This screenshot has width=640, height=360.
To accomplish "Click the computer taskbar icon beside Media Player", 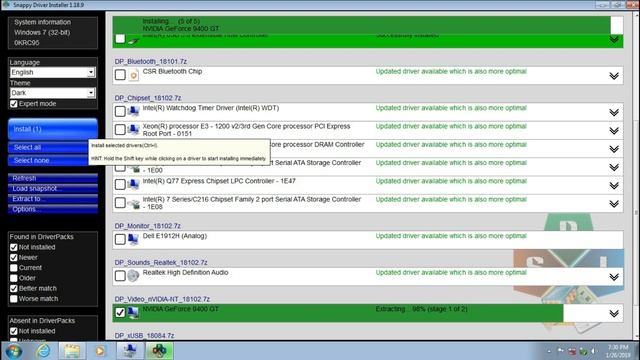I will pos(130,351).
